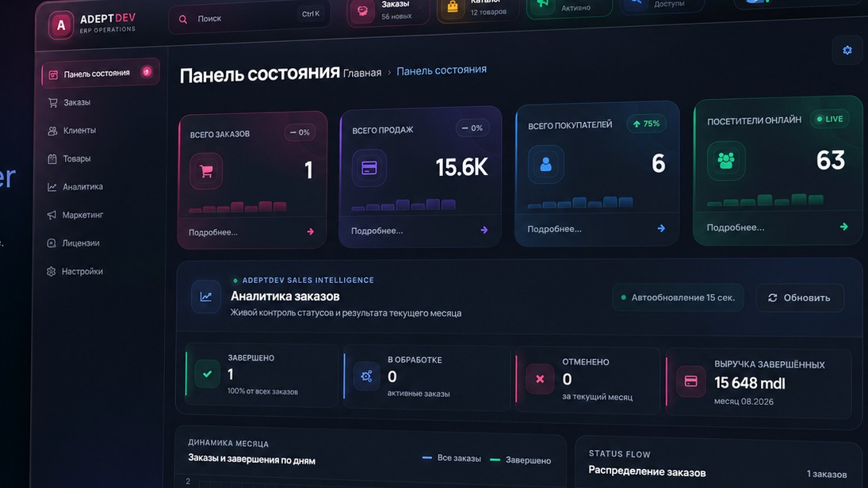
Task: Click the Аналитика заказов chart icon
Action: coord(206,296)
